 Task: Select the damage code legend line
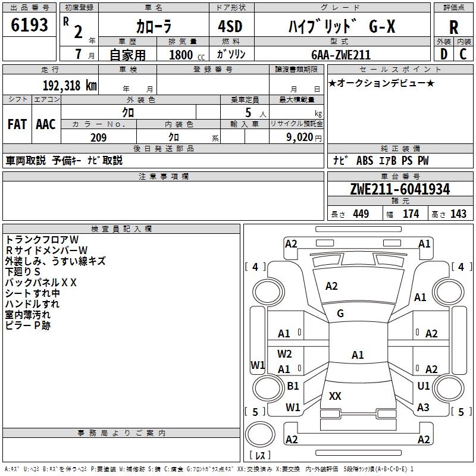click(x=209, y=469)
